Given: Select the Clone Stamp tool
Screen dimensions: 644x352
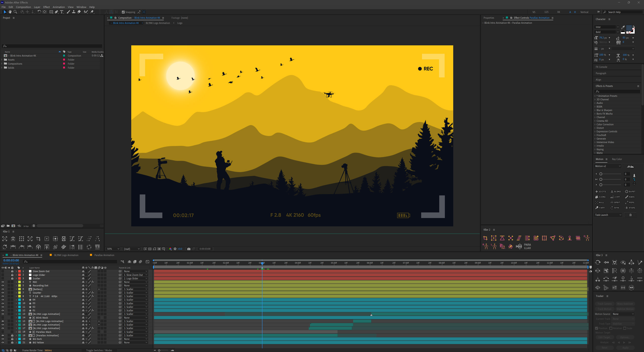Looking at the screenshot, I should [x=73, y=12].
